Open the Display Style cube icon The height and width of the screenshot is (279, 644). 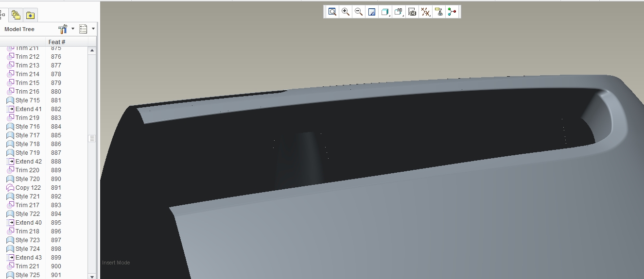tap(385, 12)
